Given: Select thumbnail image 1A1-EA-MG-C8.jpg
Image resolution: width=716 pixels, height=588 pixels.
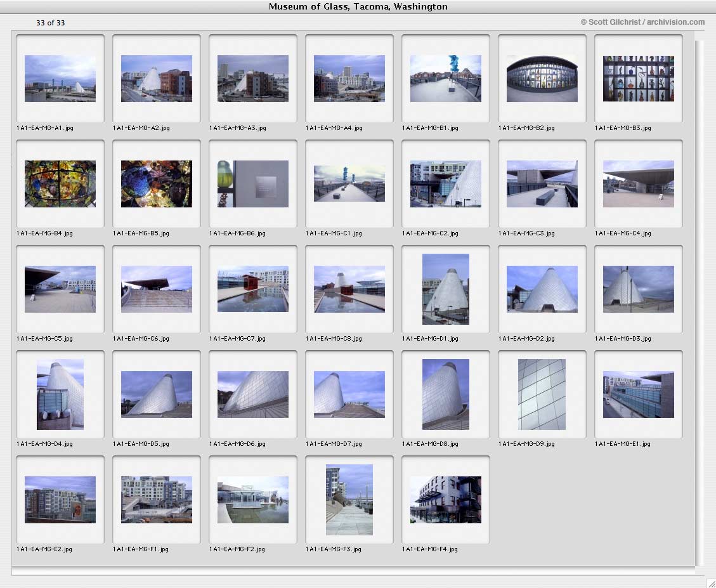Looking at the screenshot, I should click(349, 289).
